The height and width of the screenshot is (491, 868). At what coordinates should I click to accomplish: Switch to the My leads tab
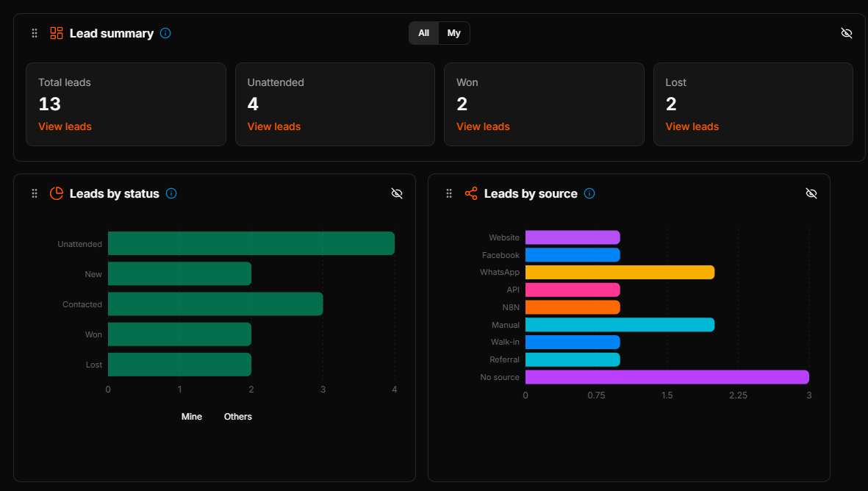click(x=454, y=33)
